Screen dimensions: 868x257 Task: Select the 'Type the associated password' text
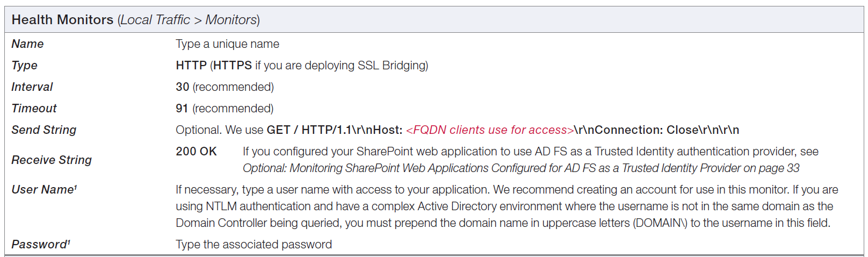pyautogui.click(x=254, y=245)
